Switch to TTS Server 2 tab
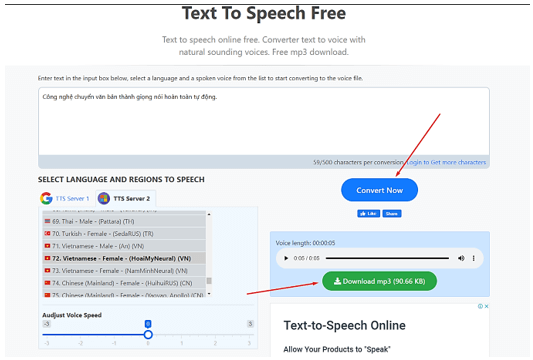 [x=125, y=199]
